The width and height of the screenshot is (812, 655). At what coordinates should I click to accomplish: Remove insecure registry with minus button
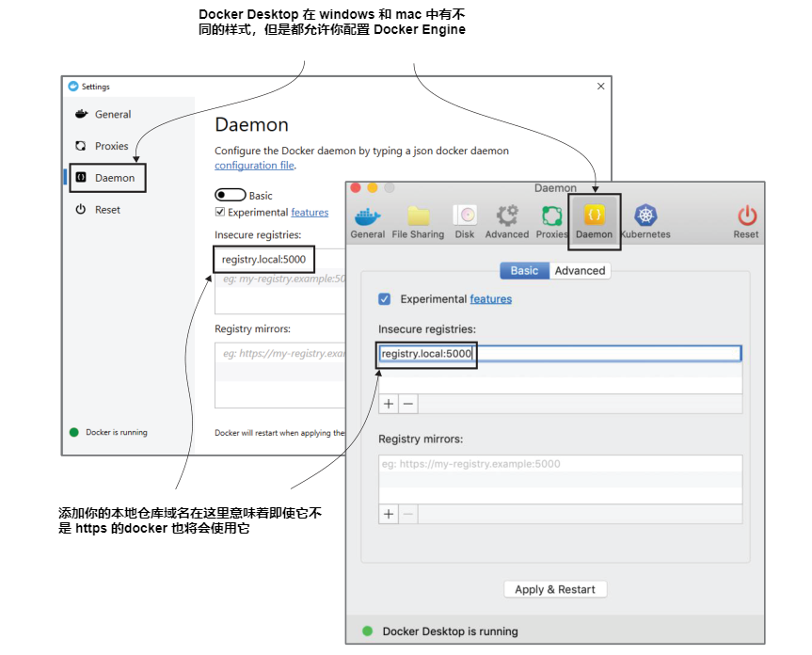click(x=408, y=404)
